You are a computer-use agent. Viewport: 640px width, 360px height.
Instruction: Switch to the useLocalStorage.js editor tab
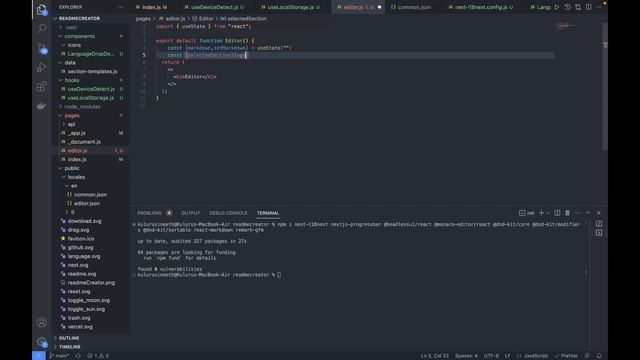pyautogui.click(x=291, y=7)
